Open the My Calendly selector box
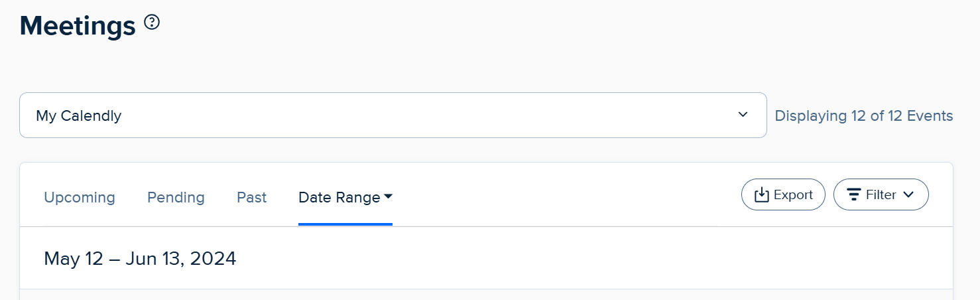This screenshot has width=980, height=300. click(393, 115)
